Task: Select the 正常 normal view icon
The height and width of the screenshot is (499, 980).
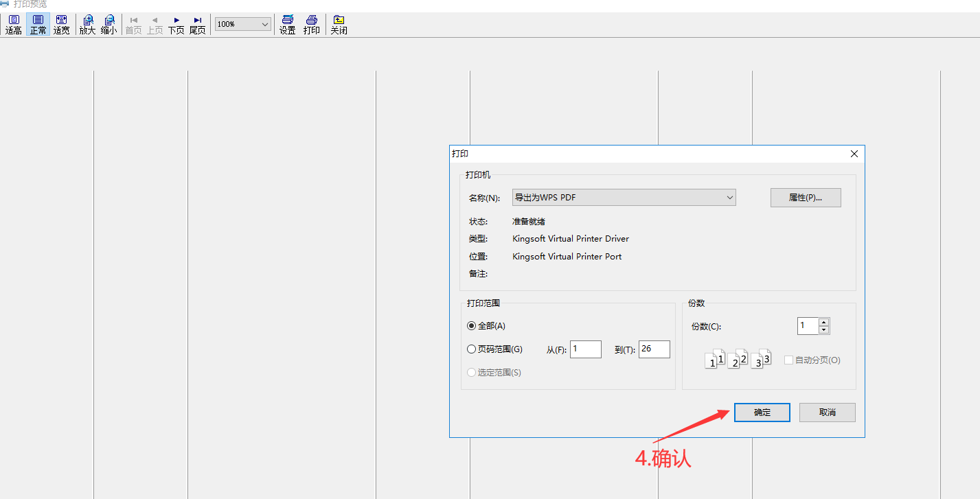Action: pos(38,25)
